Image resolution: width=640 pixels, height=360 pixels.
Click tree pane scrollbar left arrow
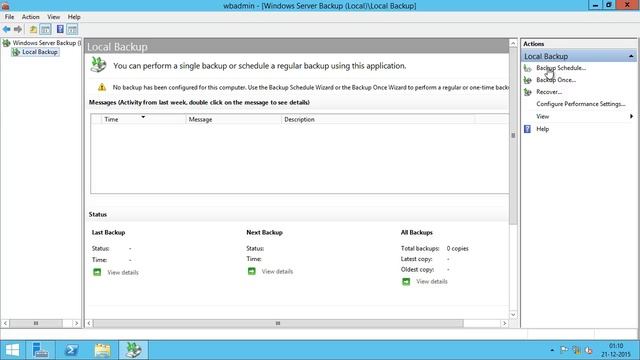click(x=5, y=323)
